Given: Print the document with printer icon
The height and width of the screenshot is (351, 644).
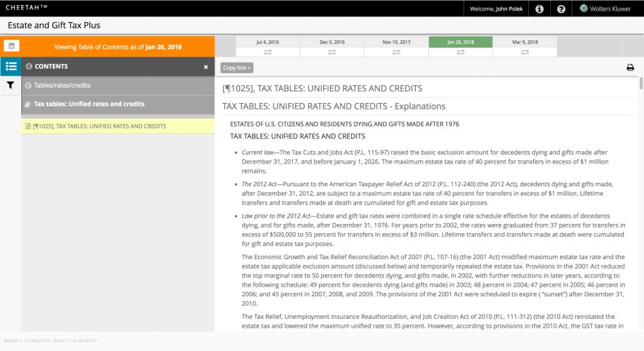Looking at the screenshot, I should click(630, 67).
